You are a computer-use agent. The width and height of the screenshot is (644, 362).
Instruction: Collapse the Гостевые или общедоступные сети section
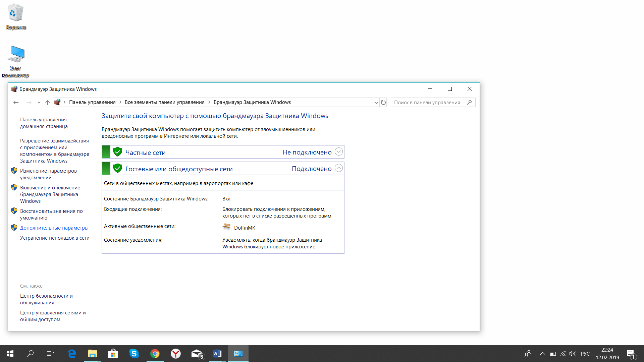tap(339, 168)
